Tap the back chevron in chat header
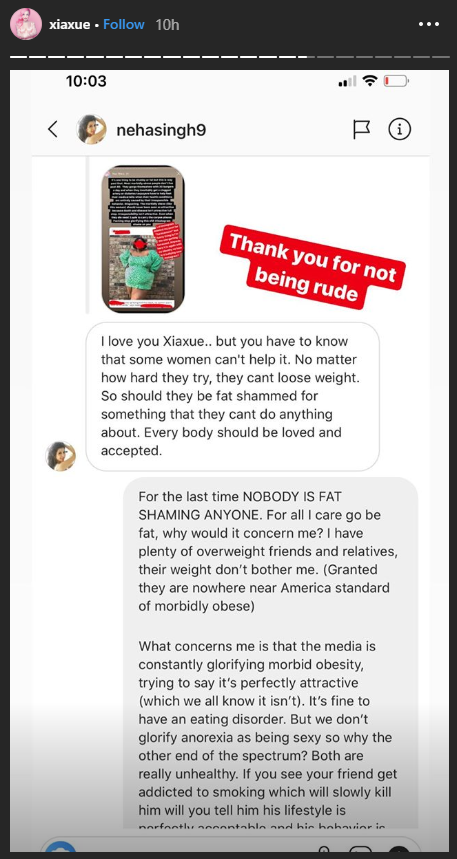 click(53, 129)
